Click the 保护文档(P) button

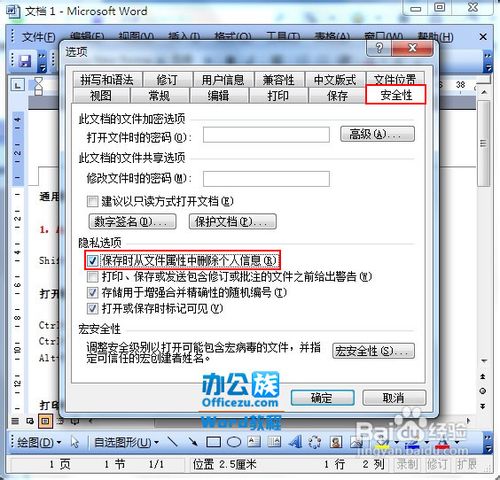pos(232,221)
